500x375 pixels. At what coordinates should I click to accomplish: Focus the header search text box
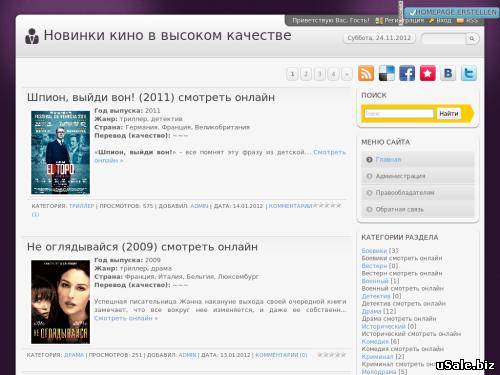pos(443,39)
